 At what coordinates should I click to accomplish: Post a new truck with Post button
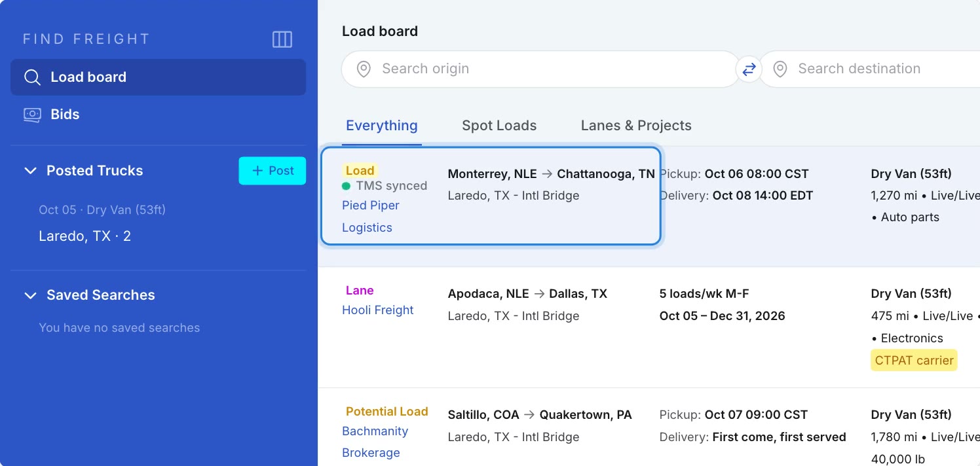pyautogui.click(x=273, y=171)
